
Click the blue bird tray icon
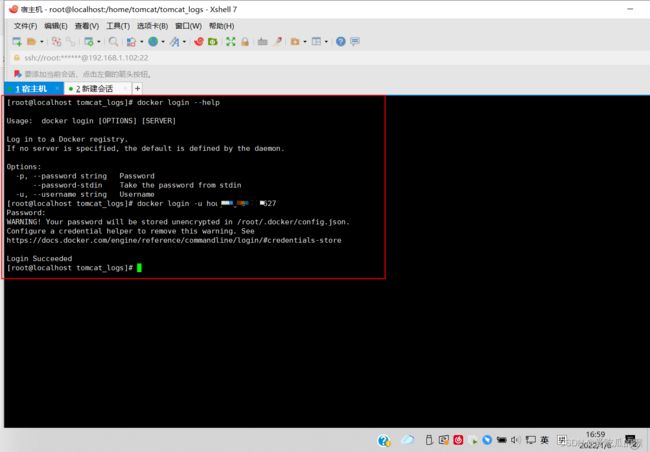pos(487,440)
